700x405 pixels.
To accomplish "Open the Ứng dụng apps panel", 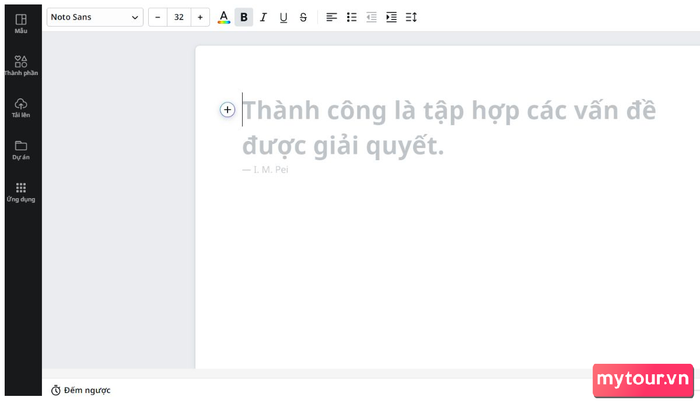I will [21, 192].
